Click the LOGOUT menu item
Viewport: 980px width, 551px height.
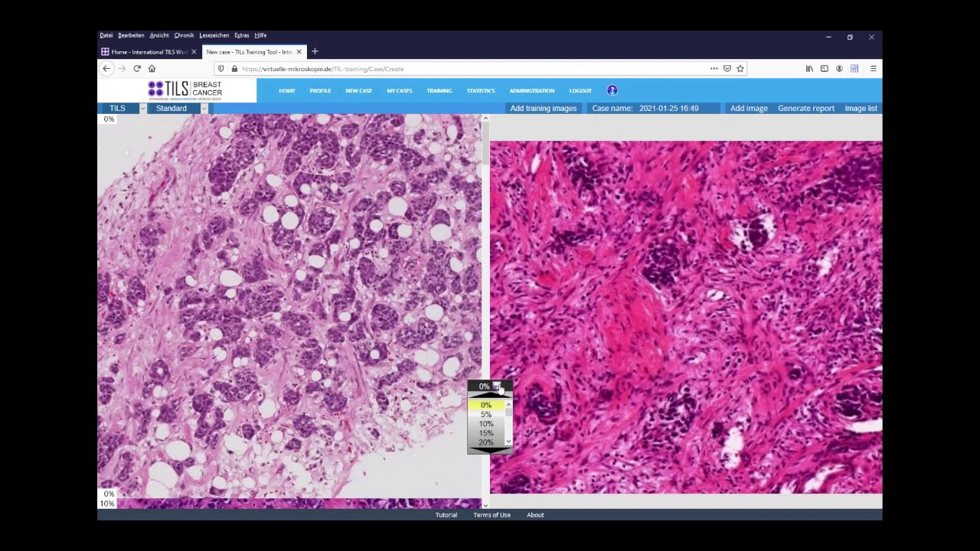click(580, 90)
